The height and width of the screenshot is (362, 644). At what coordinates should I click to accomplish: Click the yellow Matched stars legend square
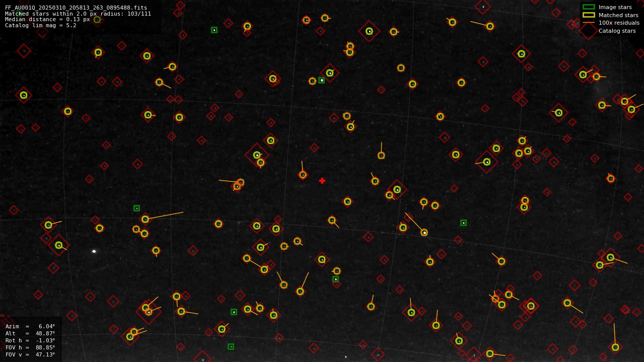pos(589,15)
